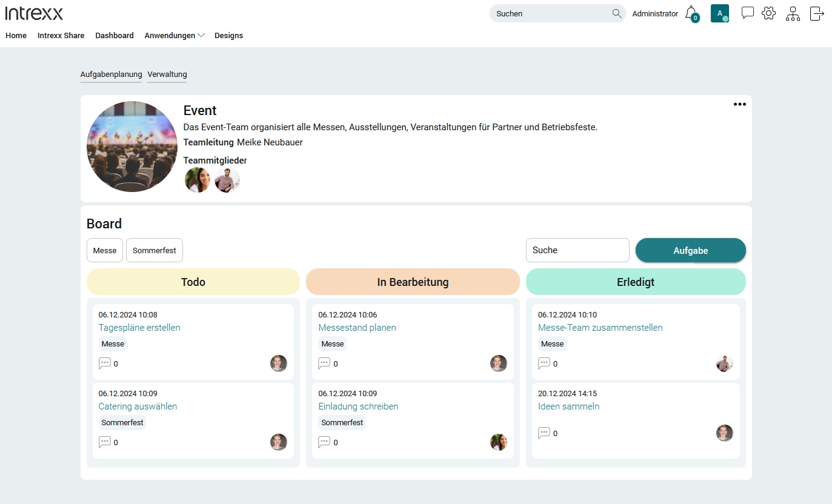This screenshot has height=504, width=832.
Task: Click the assignee avatar on Catering auswählen
Action: point(279,442)
